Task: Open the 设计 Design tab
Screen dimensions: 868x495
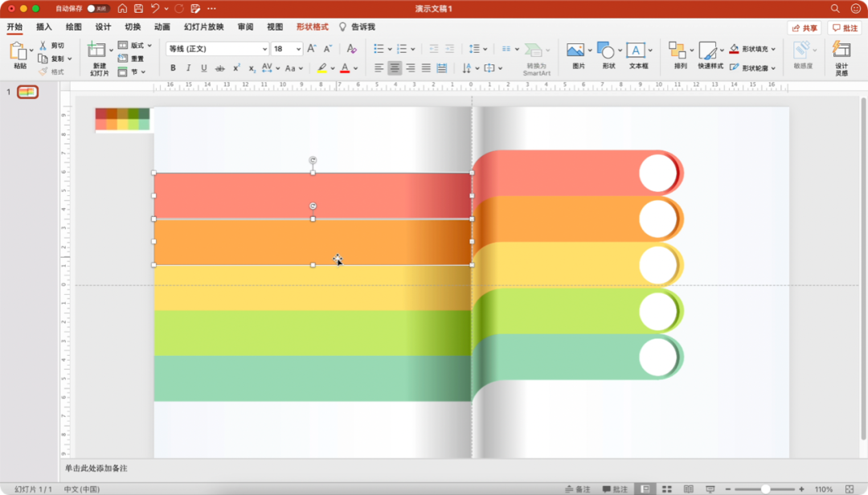Action: point(103,27)
